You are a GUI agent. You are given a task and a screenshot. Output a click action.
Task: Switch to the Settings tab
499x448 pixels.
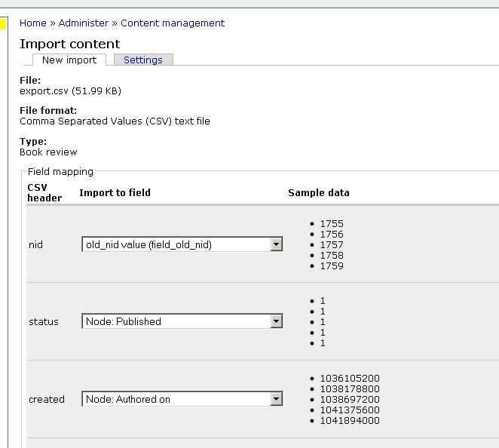pyautogui.click(x=143, y=60)
